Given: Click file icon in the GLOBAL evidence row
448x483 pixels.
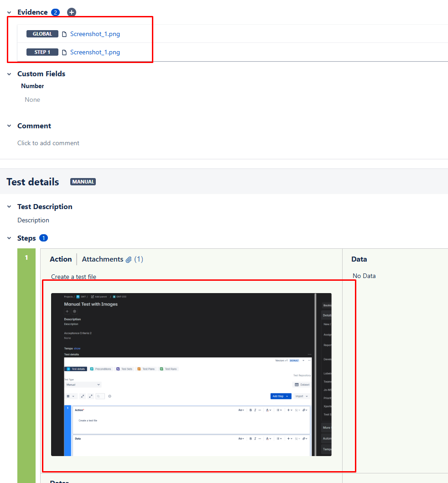Looking at the screenshot, I should coord(64,34).
